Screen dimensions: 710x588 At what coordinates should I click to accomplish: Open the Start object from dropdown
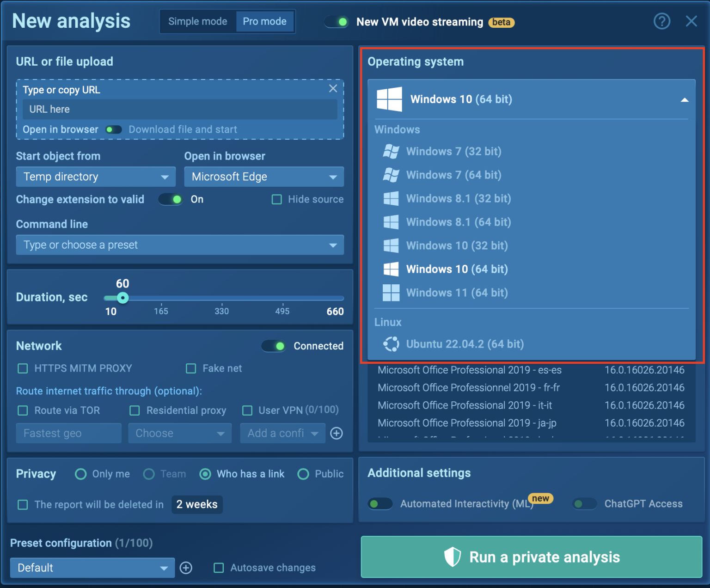point(95,177)
